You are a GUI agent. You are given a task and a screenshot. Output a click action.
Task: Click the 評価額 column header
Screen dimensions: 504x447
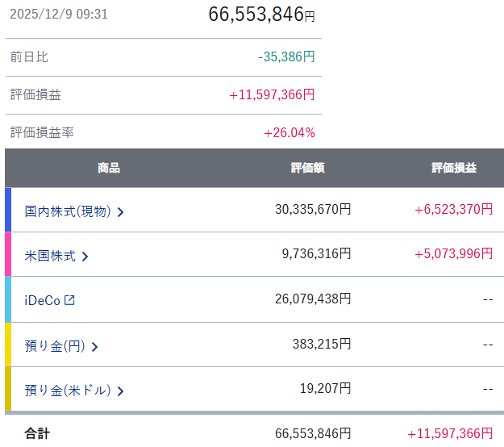307,168
